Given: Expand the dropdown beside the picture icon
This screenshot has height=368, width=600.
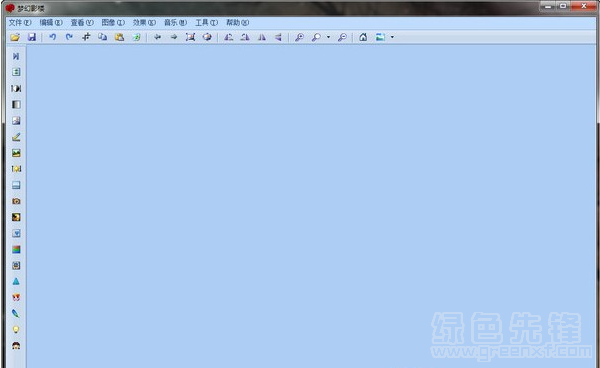Looking at the screenshot, I should (392, 37).
